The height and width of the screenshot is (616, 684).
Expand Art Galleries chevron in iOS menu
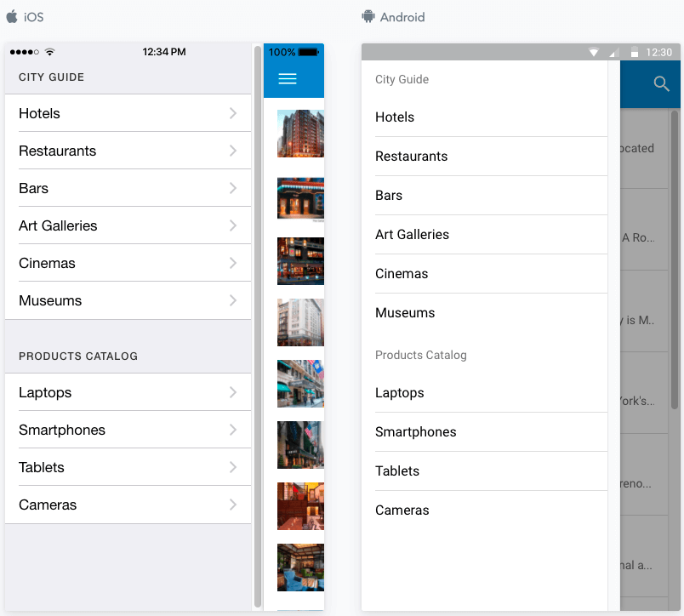pos(233,225)
